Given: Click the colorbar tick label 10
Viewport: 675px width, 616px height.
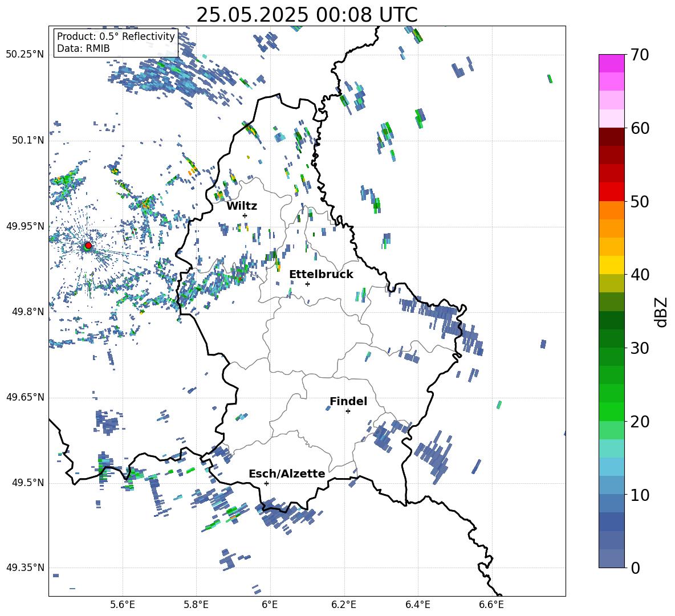Looking at the screenshot, I should pos(640,495).
